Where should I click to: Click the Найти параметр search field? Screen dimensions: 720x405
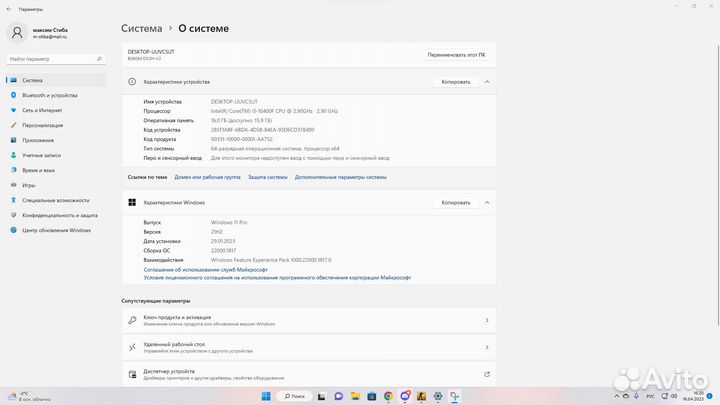[56, 59]
